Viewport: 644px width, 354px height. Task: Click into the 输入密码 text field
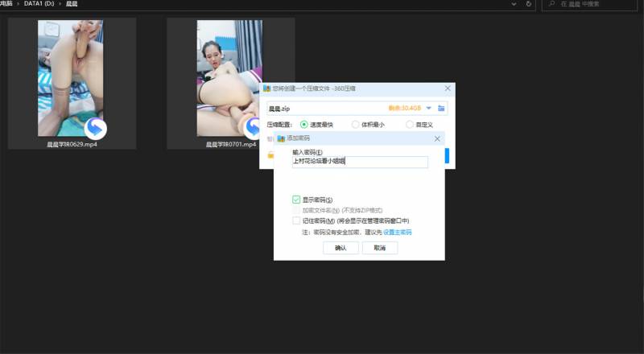pyautogui.click(x=360, y=162)
